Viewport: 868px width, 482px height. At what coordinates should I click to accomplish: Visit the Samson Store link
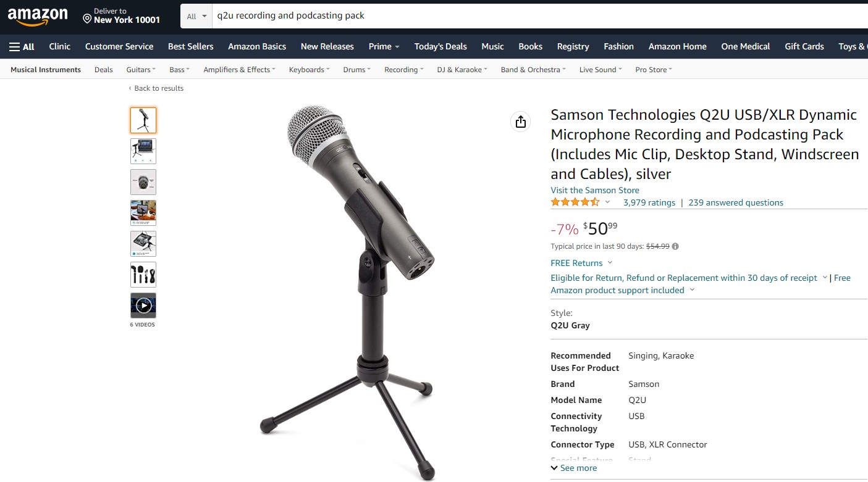pos(595,190)
